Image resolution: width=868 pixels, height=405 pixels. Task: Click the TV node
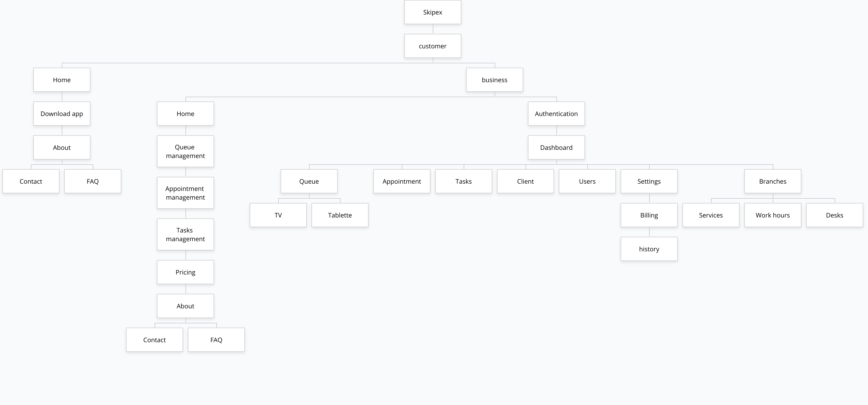click(x=278, y=215)
